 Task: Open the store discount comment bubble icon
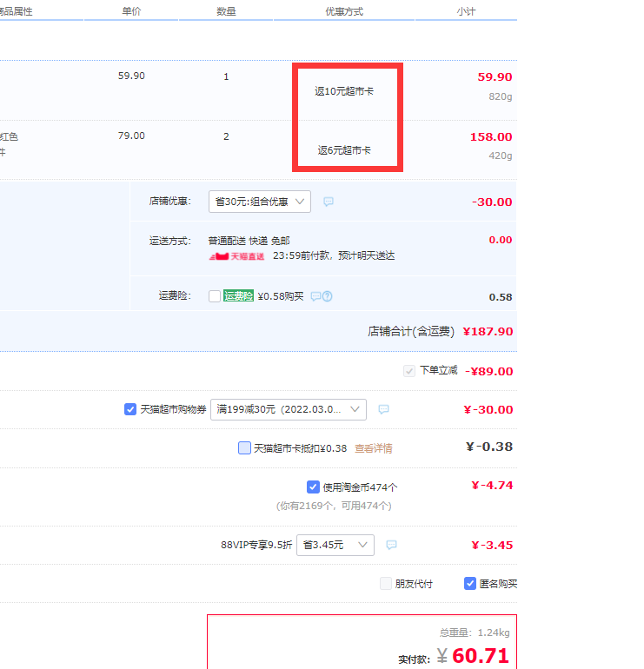pyautogui.click(x=329, y=202)
